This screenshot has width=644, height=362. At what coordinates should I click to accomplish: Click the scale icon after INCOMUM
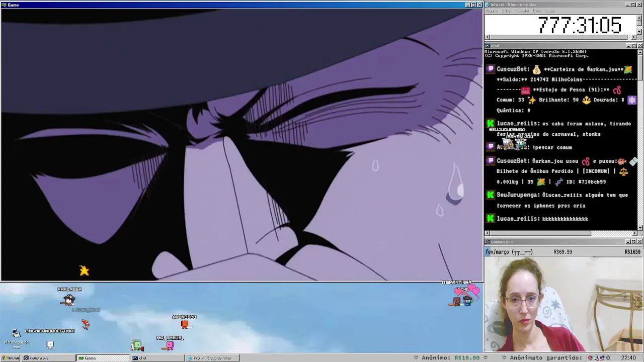tap(624, 171)
